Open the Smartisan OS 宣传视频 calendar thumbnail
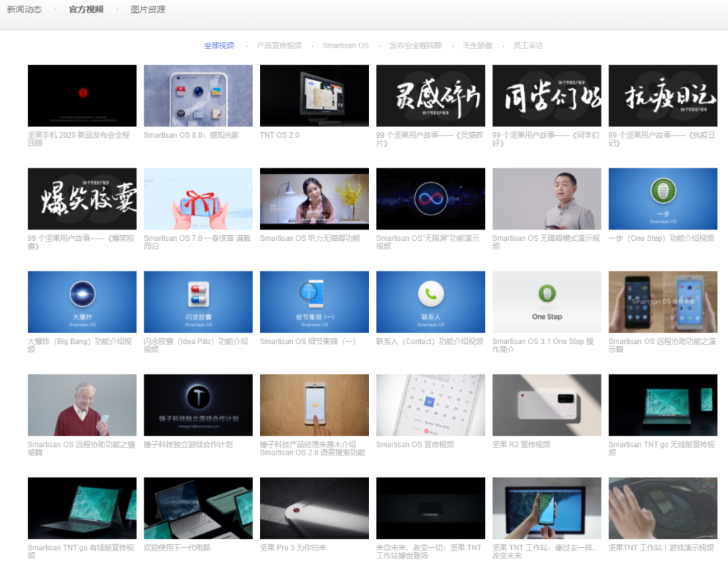Screen dimensions: 728x567 (x=430, y=405)
